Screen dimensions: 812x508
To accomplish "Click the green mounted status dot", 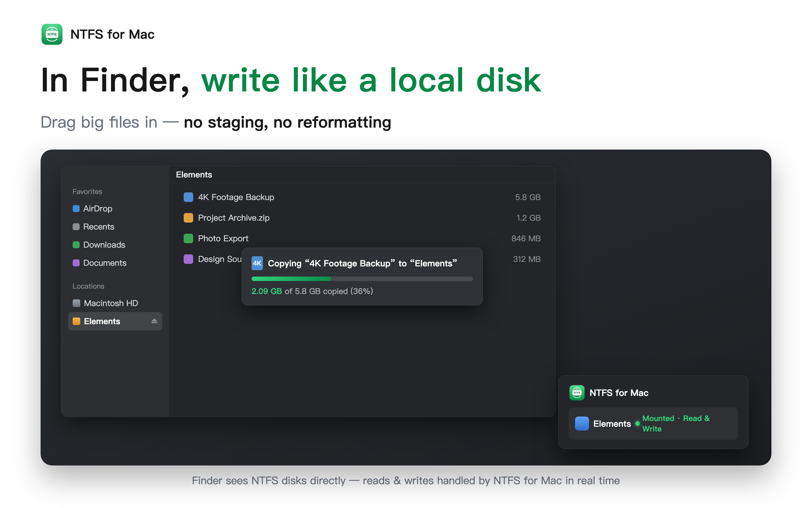I will 638,424.
